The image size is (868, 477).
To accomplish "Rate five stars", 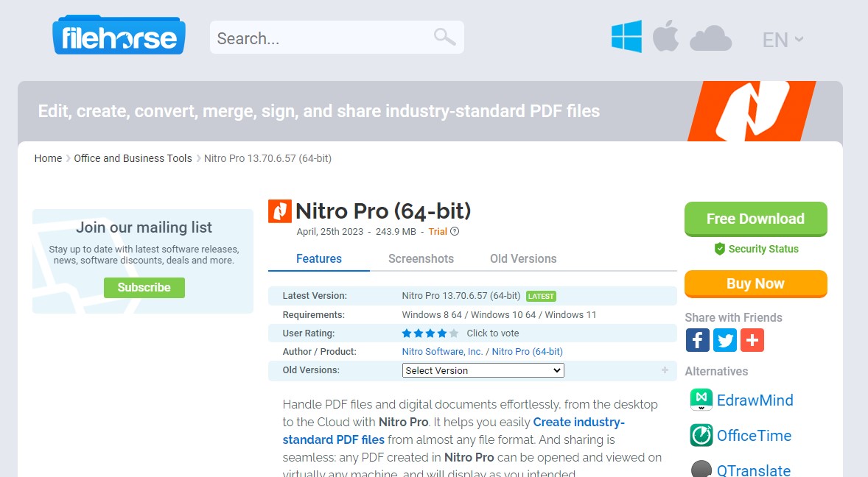I will point(453,333).
